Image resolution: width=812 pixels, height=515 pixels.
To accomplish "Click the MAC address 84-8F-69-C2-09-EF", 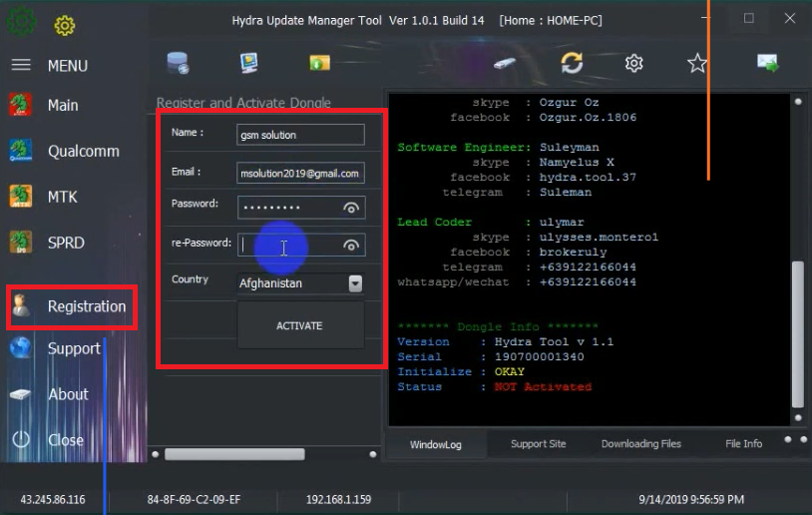I will pos(194,499).
